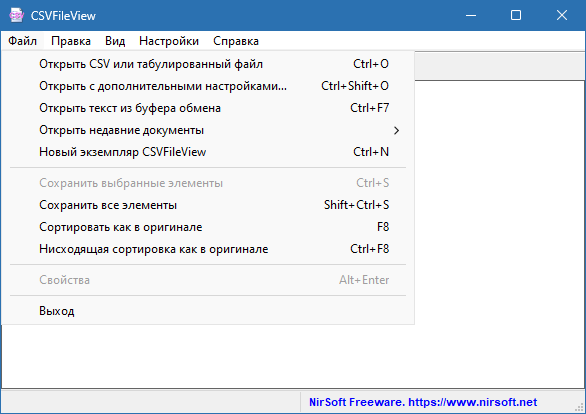Image resolution: width=586 pixels, height=414 pixels.
Task: Select Нисходящая сортировка как в оригинале
Action: (208, 249)
